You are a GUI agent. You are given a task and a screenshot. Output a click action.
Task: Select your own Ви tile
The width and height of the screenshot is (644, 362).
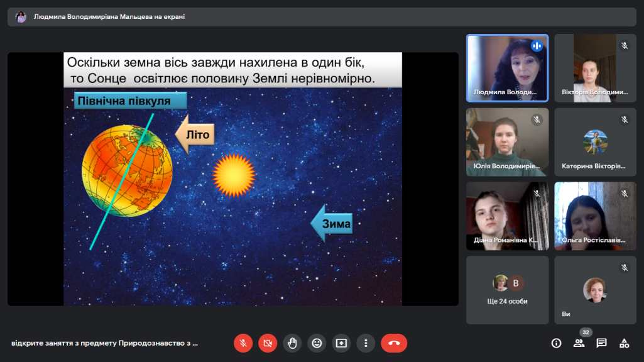point(595,290)
